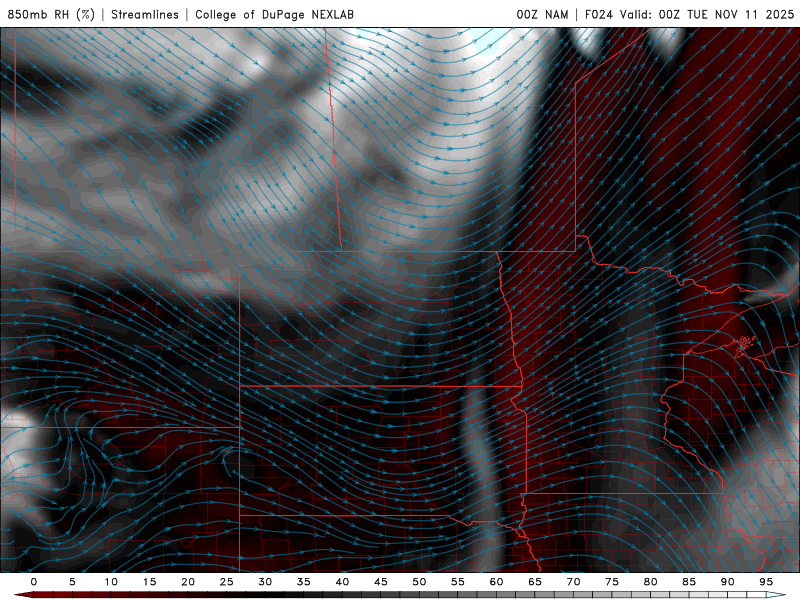Click the "45" humidity scale label

pos(381,582)
